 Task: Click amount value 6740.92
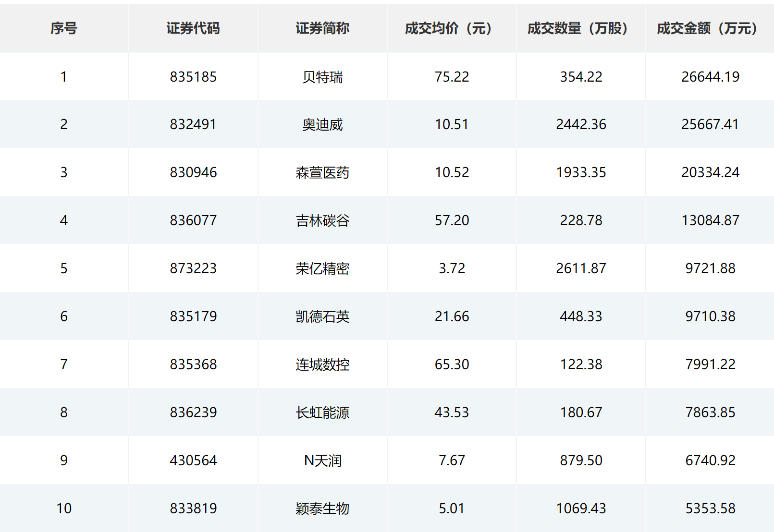coord(710,460)
